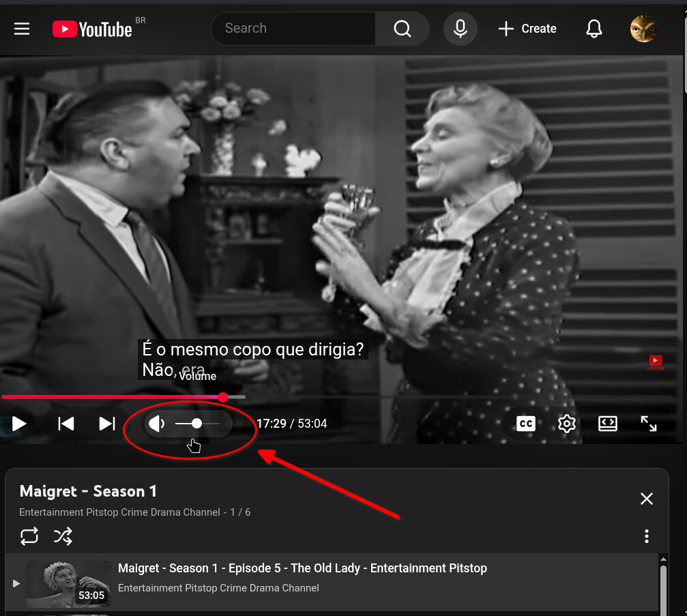Skip to the next video
The width and height of the screenshot is (687, 616).
click(107, 424)
